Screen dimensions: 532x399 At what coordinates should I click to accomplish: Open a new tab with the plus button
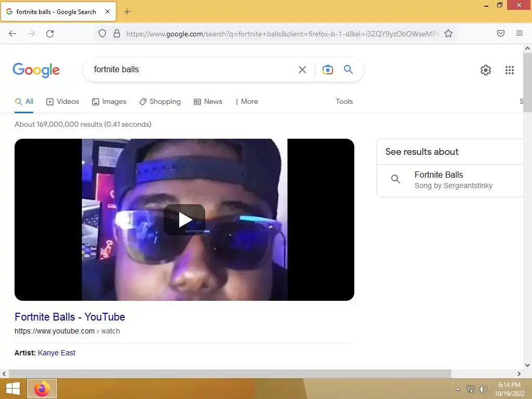click(x=127, y=12)
